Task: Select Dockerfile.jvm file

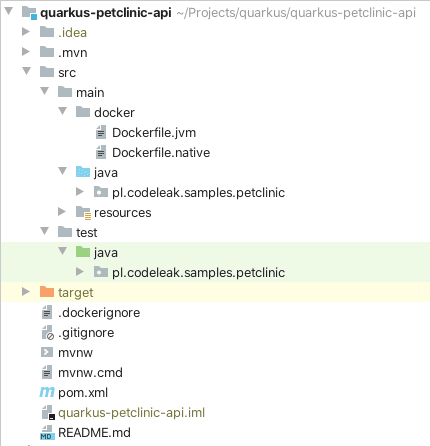Action: tap(154, 133)
